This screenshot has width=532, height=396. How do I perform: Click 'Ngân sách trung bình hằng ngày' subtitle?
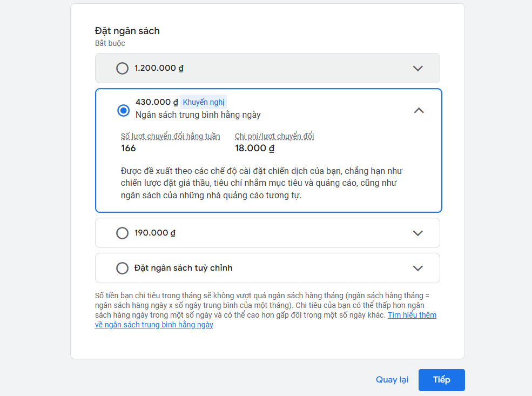(198, 115)
